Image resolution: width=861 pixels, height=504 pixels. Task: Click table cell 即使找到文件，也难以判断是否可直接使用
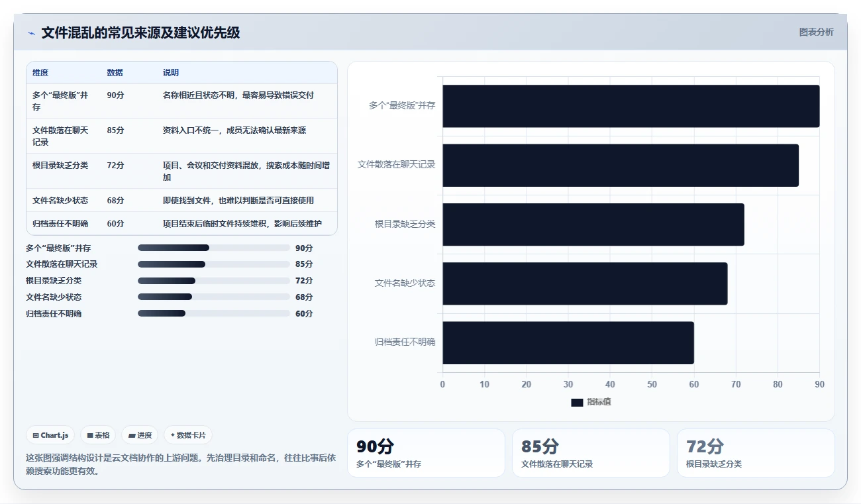click(238, 200)
